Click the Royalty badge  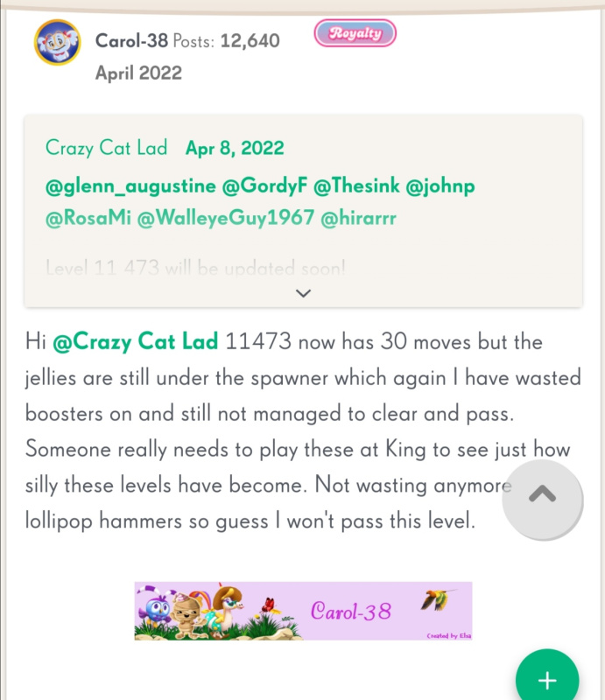(x=355, y=33)
